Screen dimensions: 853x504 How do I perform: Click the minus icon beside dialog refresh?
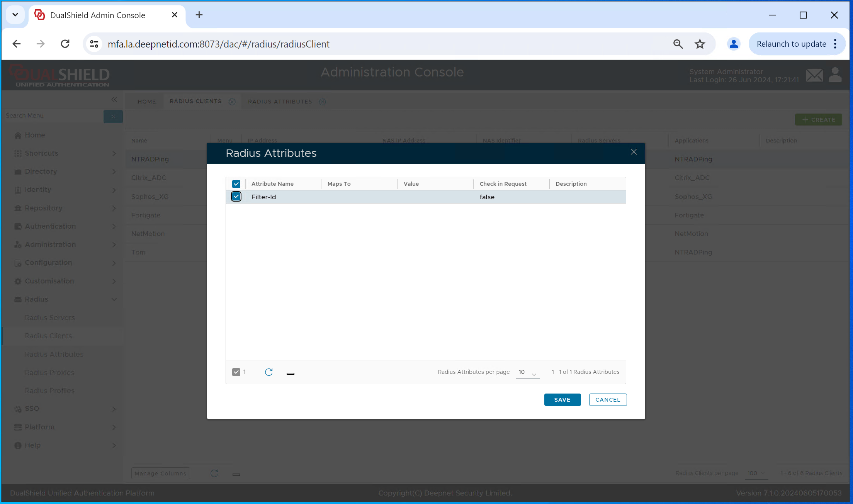tap(291, 373)
